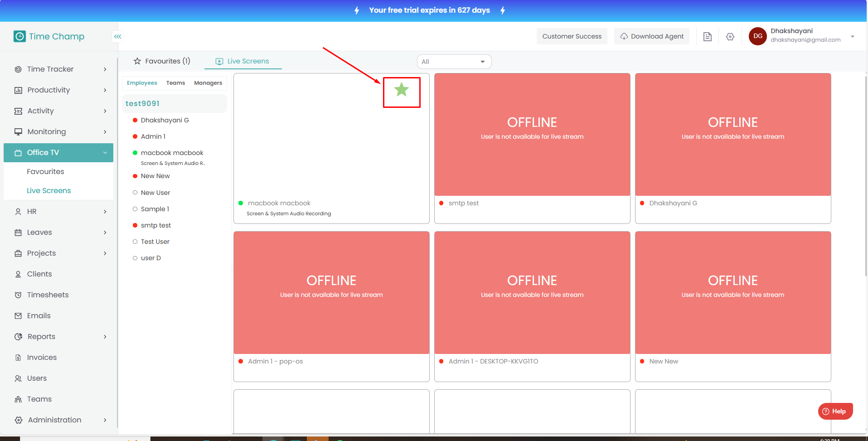Click the Leaves calendar icon
The width and height of the screenshot is (868, 441).
(18, 233)
